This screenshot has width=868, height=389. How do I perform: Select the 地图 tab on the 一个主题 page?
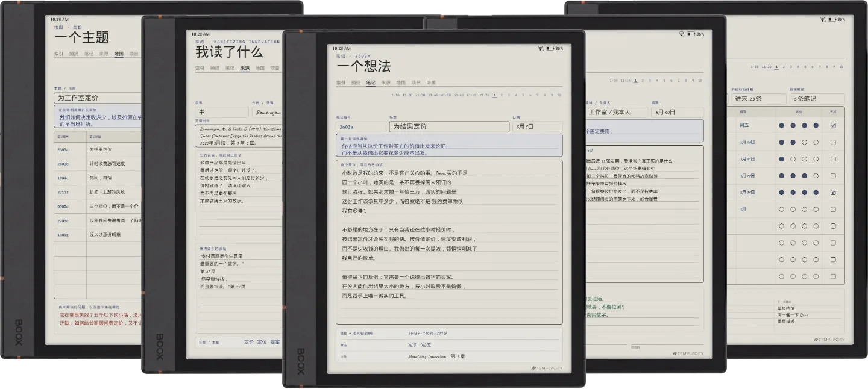tap(119, 54)
